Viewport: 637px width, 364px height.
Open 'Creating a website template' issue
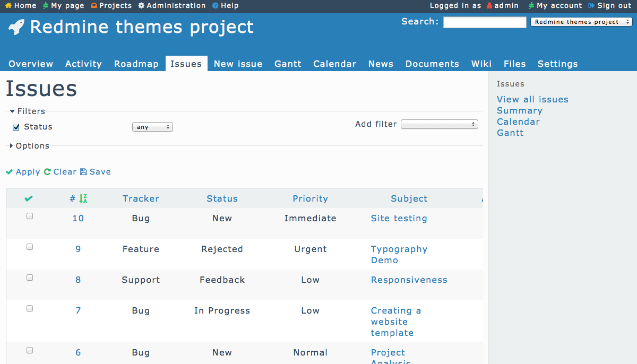(x=396, y=322)
